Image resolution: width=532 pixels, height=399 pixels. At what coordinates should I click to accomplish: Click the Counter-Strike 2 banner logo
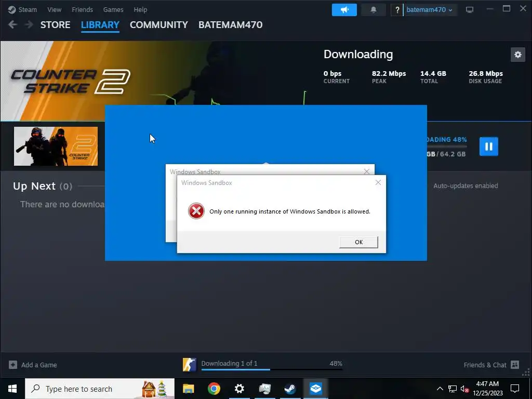pyautogui.click(x=71, y=82)
